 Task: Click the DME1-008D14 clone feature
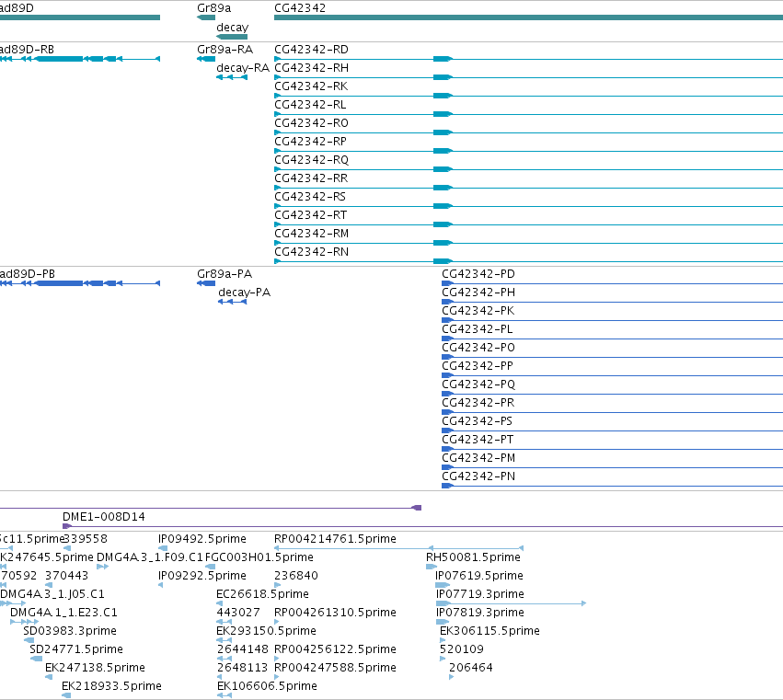(103, 517)
